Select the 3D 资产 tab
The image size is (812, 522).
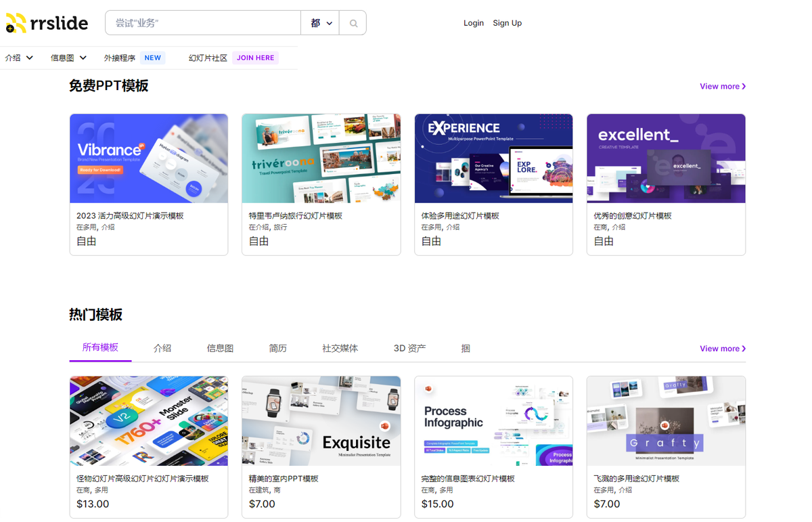410,349
